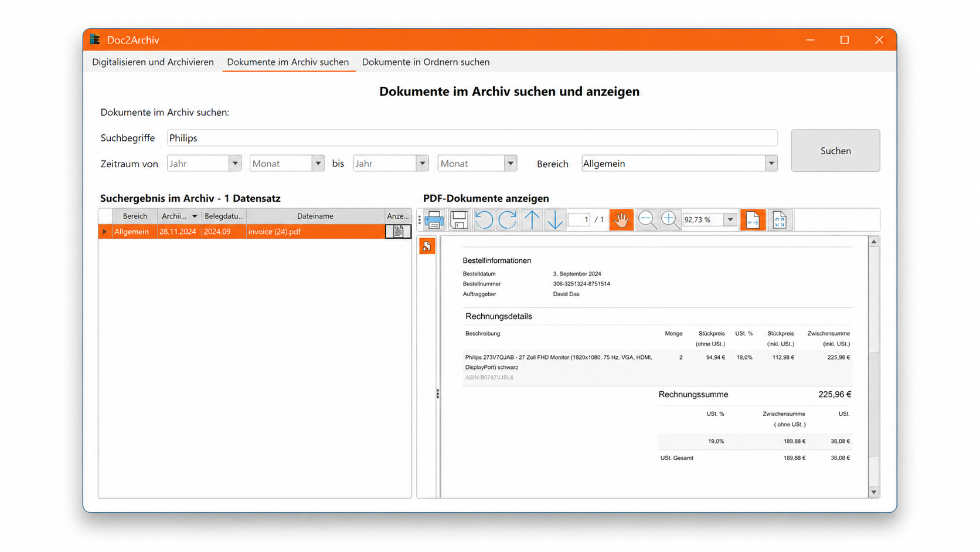Click the splitter handle dots beside PDF view
Image resolution: width=980 pixels, height=552 pixels.
pyautogui.click(x=438, y=394)
